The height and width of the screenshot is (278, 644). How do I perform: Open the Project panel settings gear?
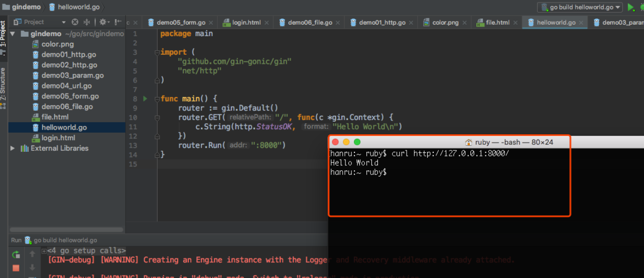103,22
